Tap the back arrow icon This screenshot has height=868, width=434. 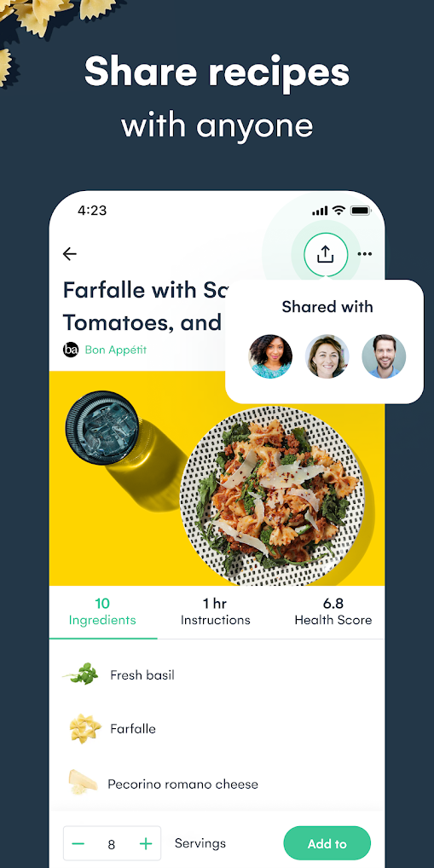(x=70, y=254)
